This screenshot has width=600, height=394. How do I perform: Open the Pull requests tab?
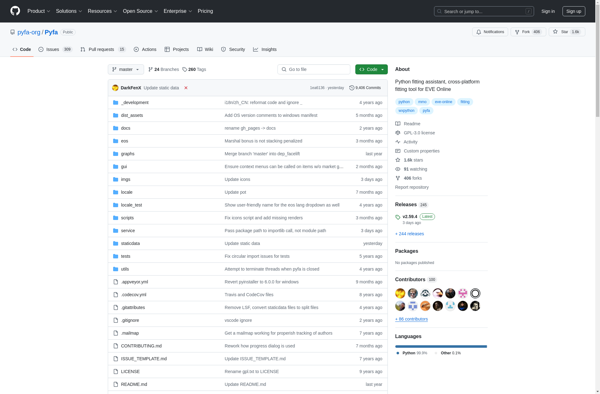coord(103,49)
